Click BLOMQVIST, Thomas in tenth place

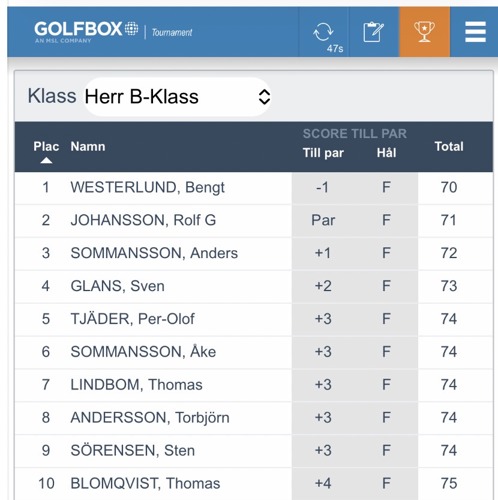coord(145,484)
